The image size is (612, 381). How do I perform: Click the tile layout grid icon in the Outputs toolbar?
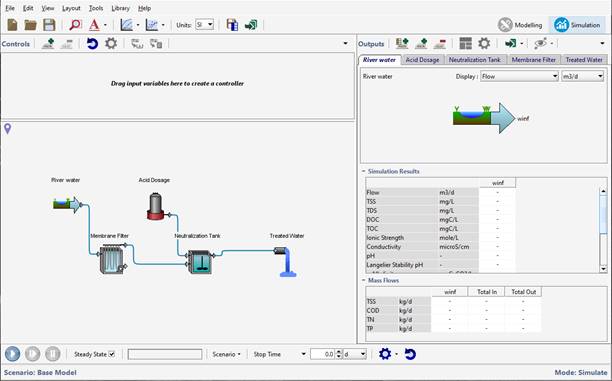click(465, 43)
